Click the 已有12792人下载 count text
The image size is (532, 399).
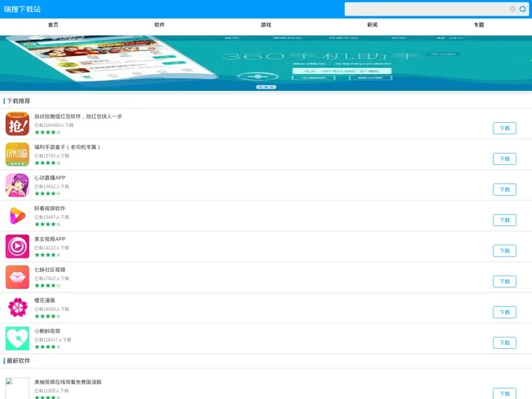[x=52, y=156]
